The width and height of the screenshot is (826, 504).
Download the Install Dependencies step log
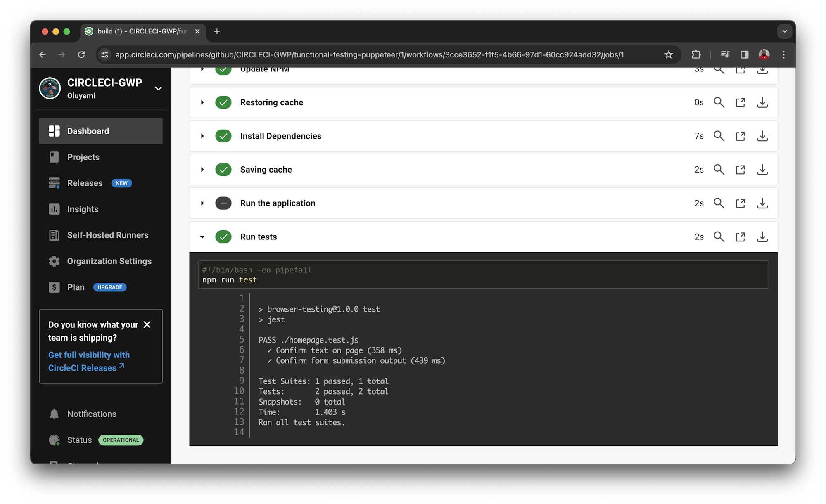(x=762, y=136)
